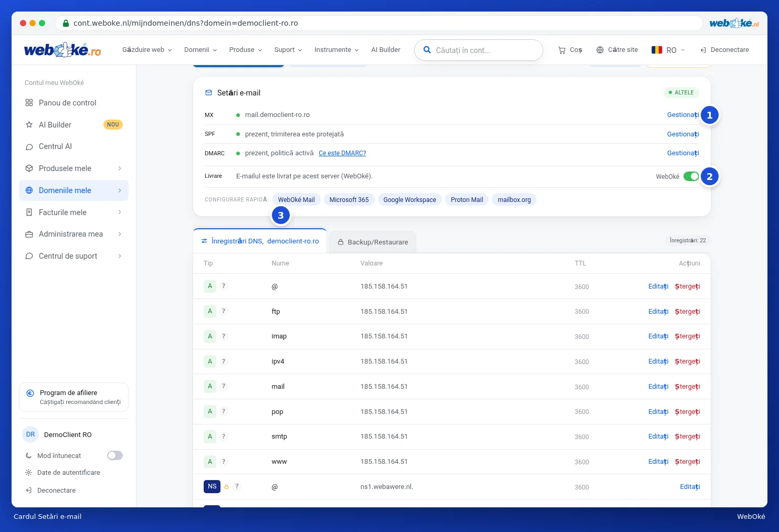Open the shopping cart icon (Coș)

coord(562,50)
